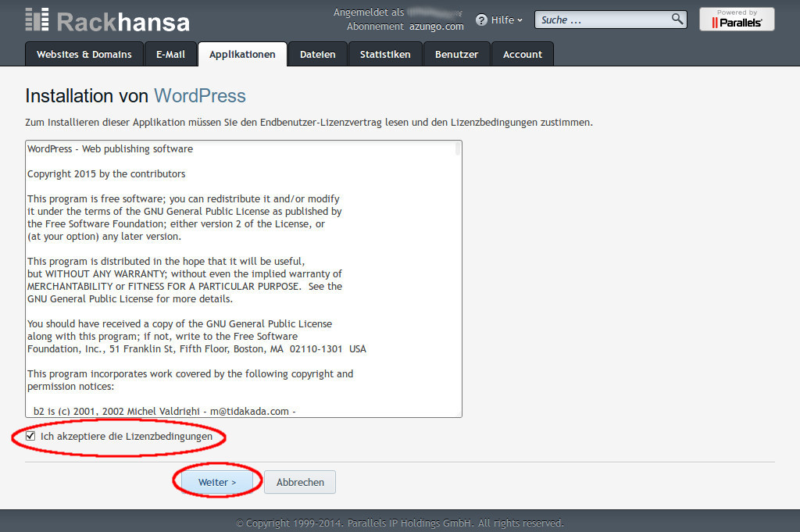Click the Weiter > button
Image resolution: width=800 pixels, height=532 pixels.
pos(217,482)
